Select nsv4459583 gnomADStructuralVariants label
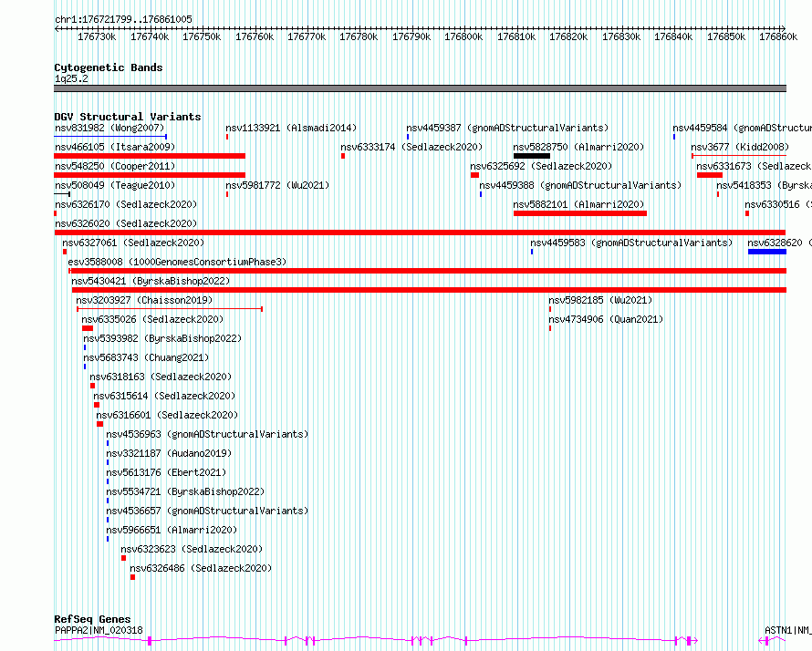Image resolution: width=812 pixels, height=651 pixels. click(631, 243)
